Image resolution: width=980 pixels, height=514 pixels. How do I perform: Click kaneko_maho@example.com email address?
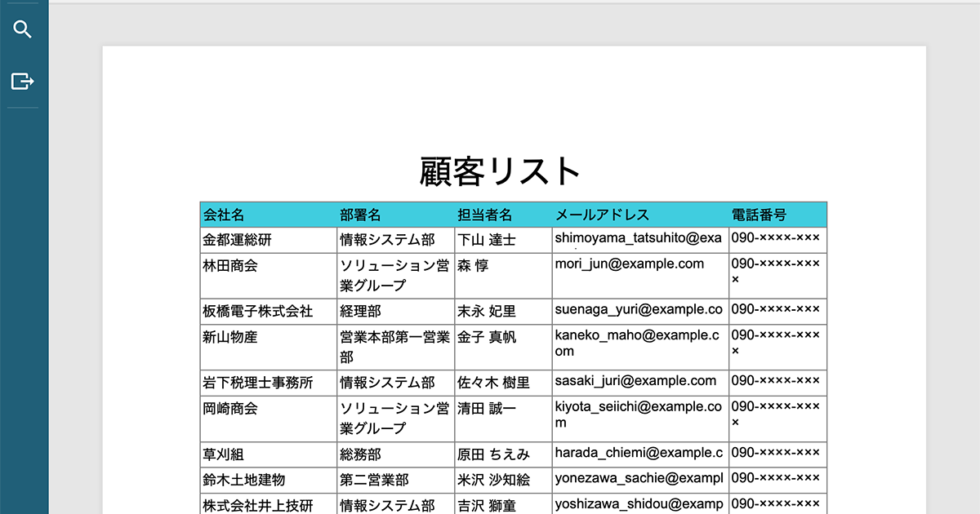[x=637, y=343]
